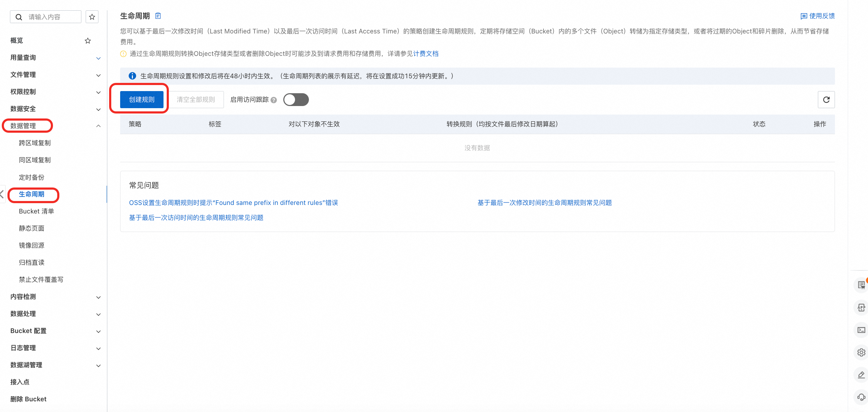The width and height of the screenshot is (868, 412).
Task: Click the 创建规则 button
Action: click(142, 100)
